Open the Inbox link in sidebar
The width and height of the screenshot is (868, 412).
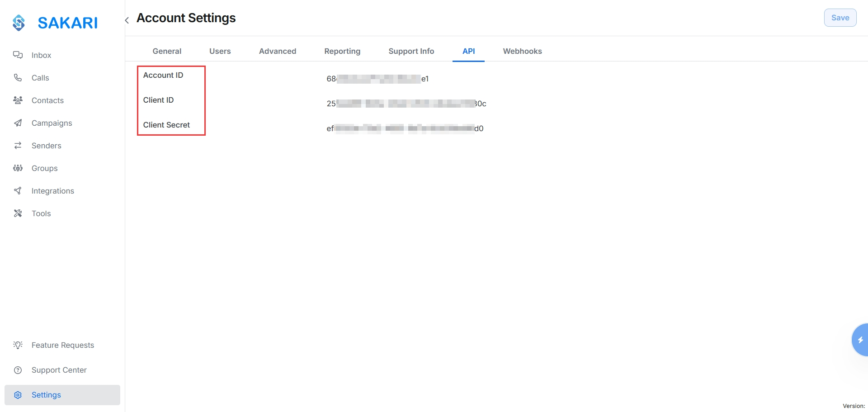tap(41, 55)
